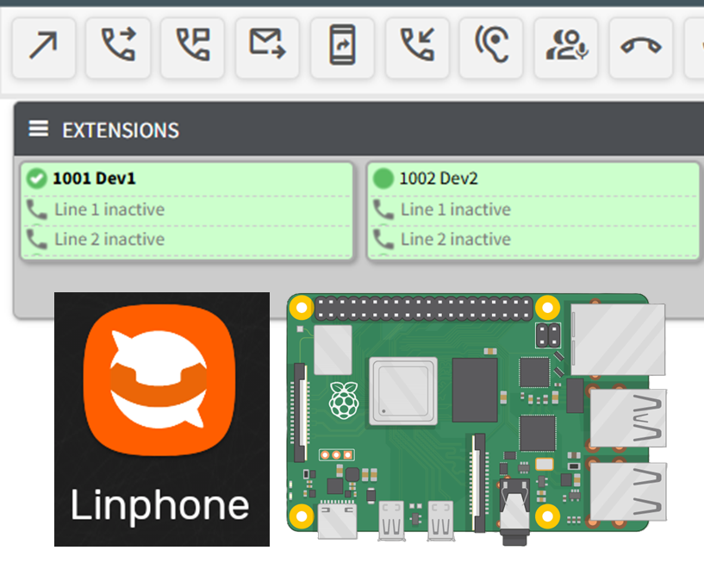Image resolution: width=704 pixels, height=588 pixels.
Task: Open the Extensions panel hamburger menu
Action: tap(38, 129)
